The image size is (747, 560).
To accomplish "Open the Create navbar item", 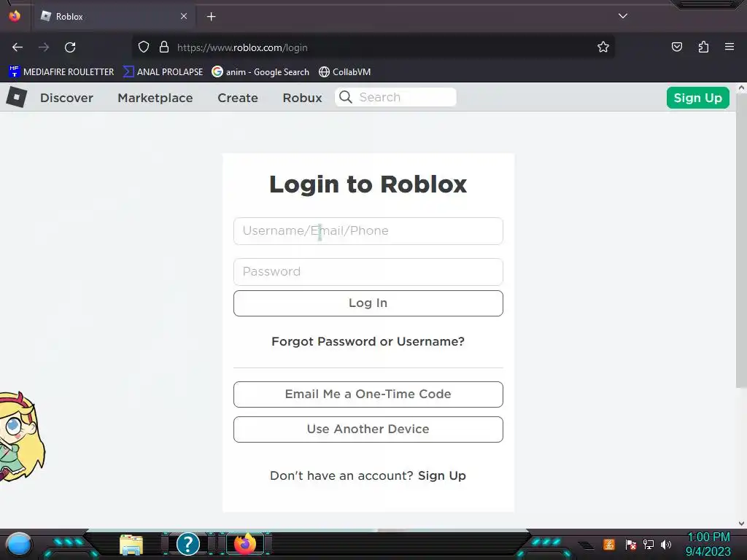I will click(238, 98).
